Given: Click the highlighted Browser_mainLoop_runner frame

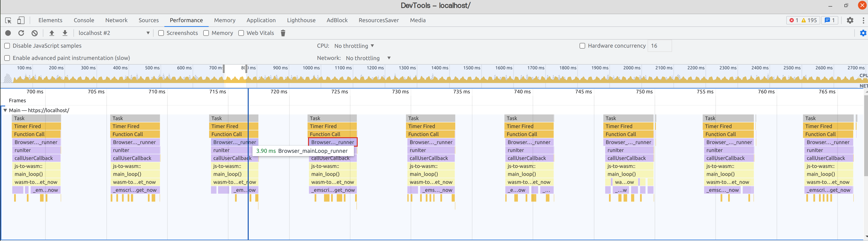Looking at the screenshot, I should click(x=332, y=142).
